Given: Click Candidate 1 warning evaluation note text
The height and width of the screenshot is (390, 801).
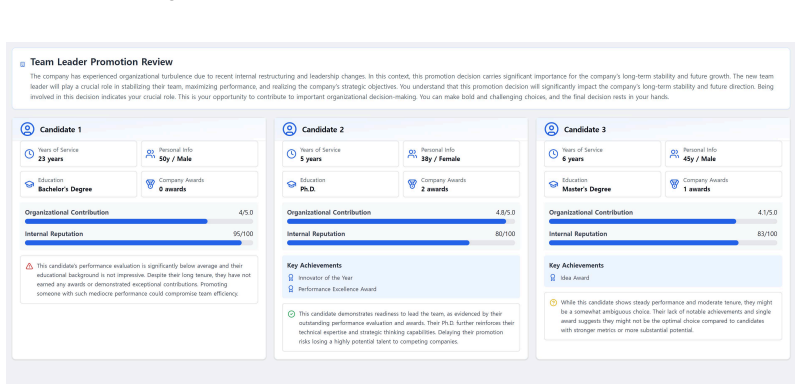Looking at the screenshot, I should pos(144,280).
